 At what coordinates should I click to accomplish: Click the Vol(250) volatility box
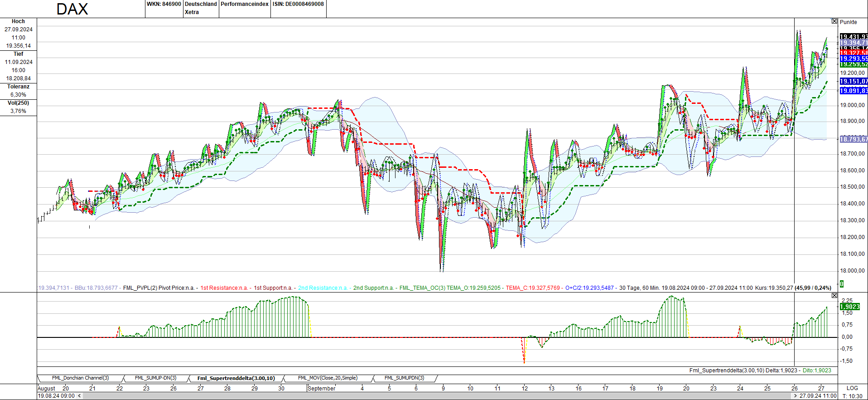point(18,107)
